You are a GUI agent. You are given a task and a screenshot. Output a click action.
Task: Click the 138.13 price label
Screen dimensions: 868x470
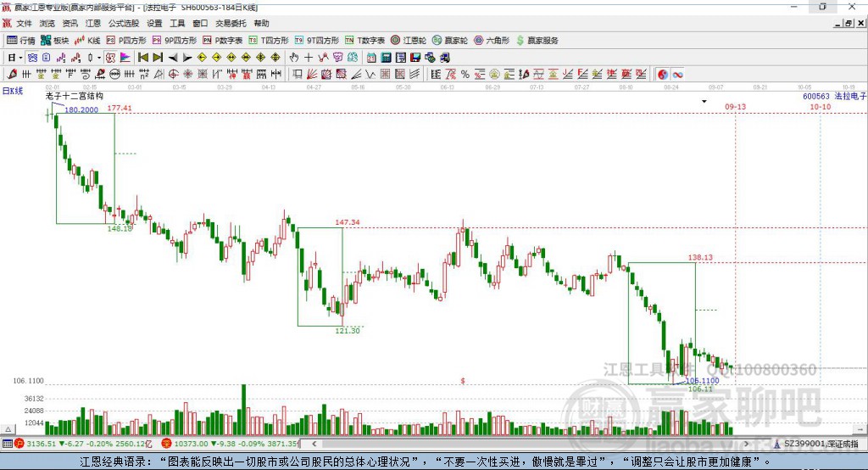coord(700,257)
